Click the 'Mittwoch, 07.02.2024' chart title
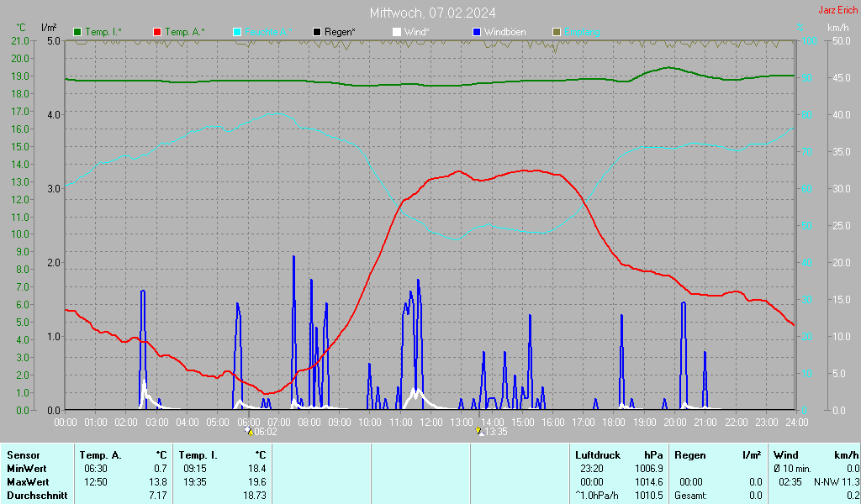 click(x=433, y=13)
